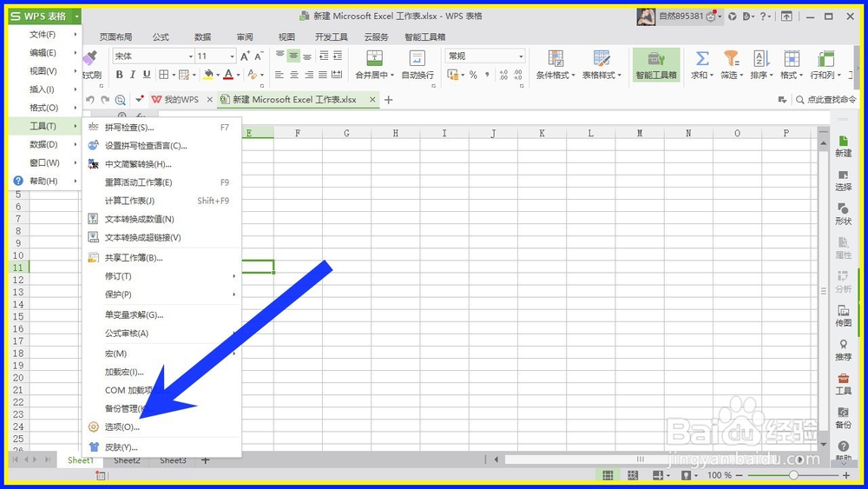Image resolution: width=868 pixels, height=489 pixels.
Task: Expand the Revisions submenu
Action: 162,276
